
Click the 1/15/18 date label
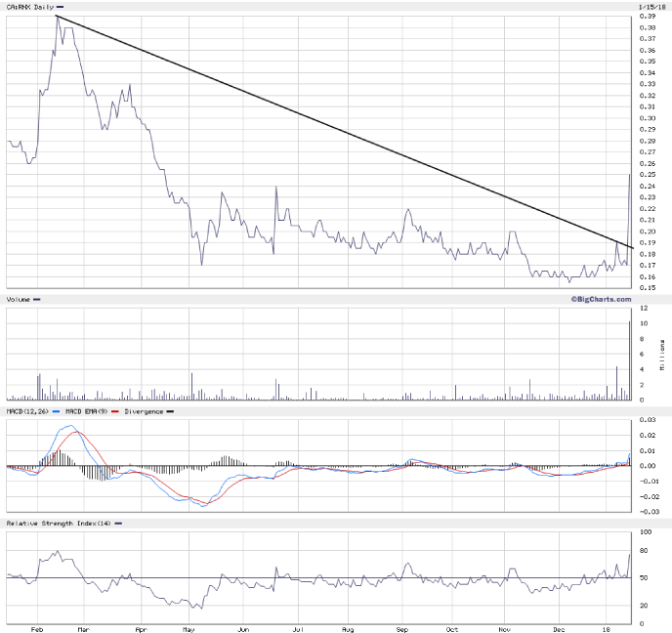click(x=645, y=8)
